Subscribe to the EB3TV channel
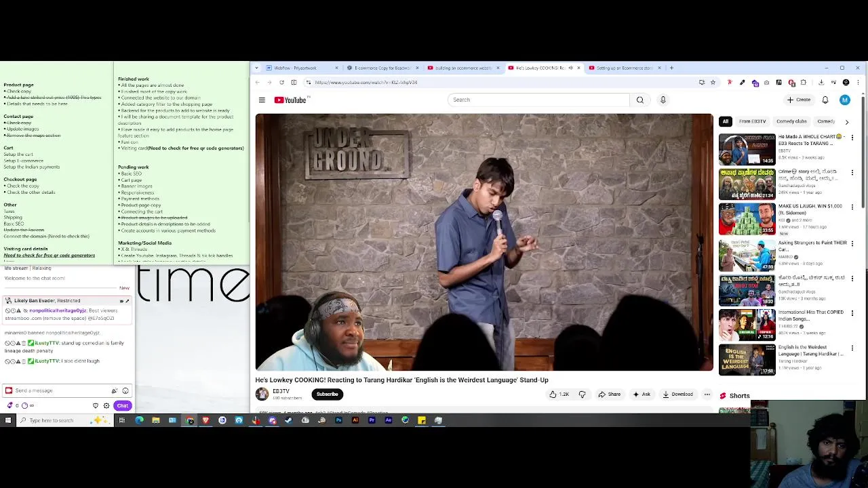868x488 pixels. click(x=327, y=394)
